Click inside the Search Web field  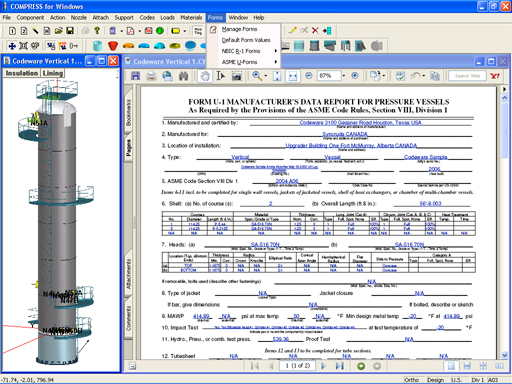[467, 76]
